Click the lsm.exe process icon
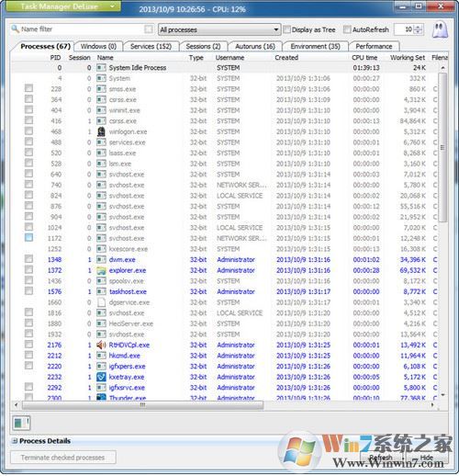This screenshot has width=459, height=476. tap(101, 164)
